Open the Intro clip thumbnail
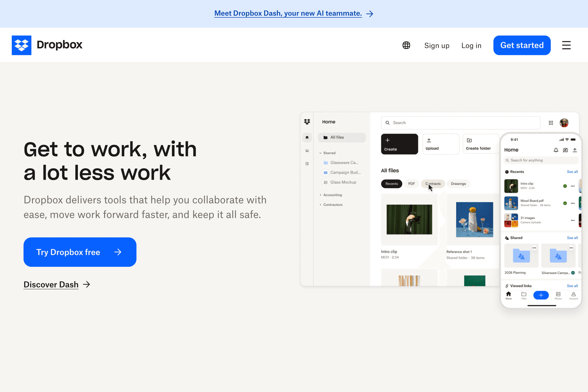Viewport: 588px width, 392px height. (409, 219)
